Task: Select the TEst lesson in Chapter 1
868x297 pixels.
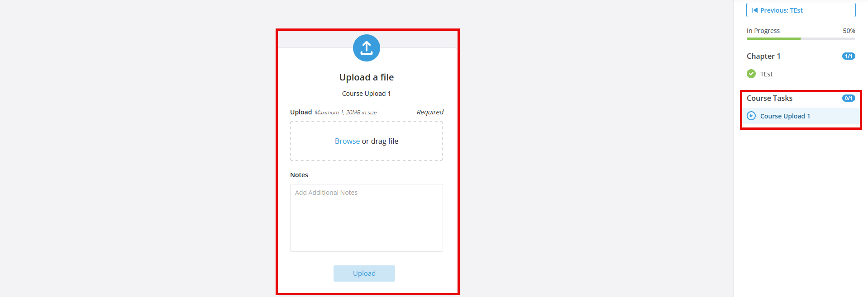Action: point(766,74)
